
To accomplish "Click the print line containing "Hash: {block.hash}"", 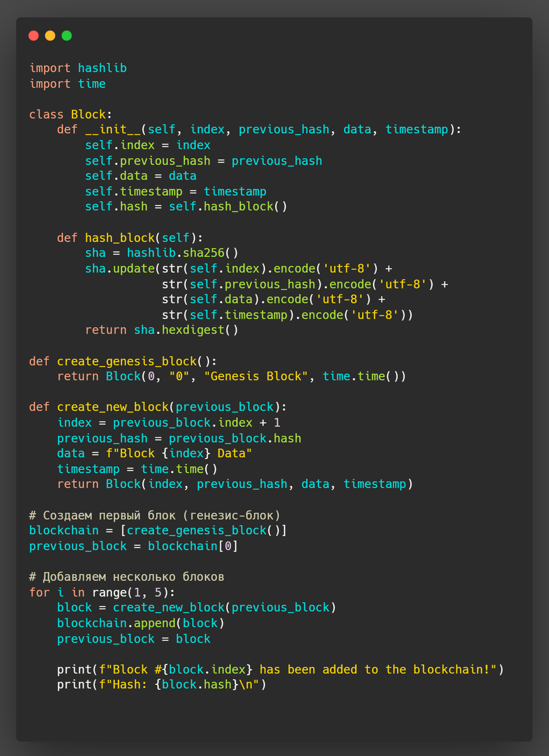I will tap(162, 685).
